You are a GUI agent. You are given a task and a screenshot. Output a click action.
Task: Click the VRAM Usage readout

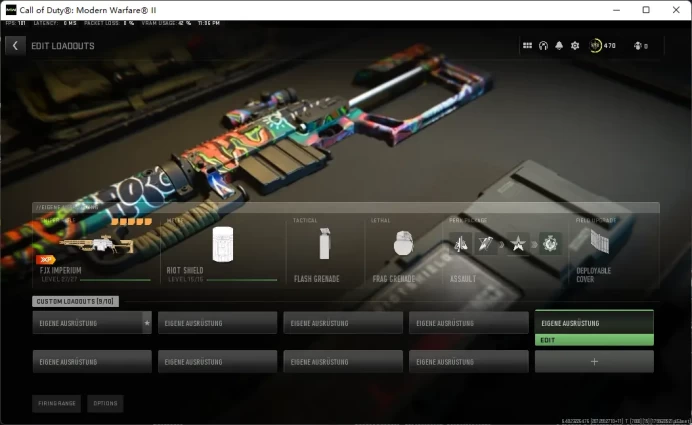click(166, 23)
